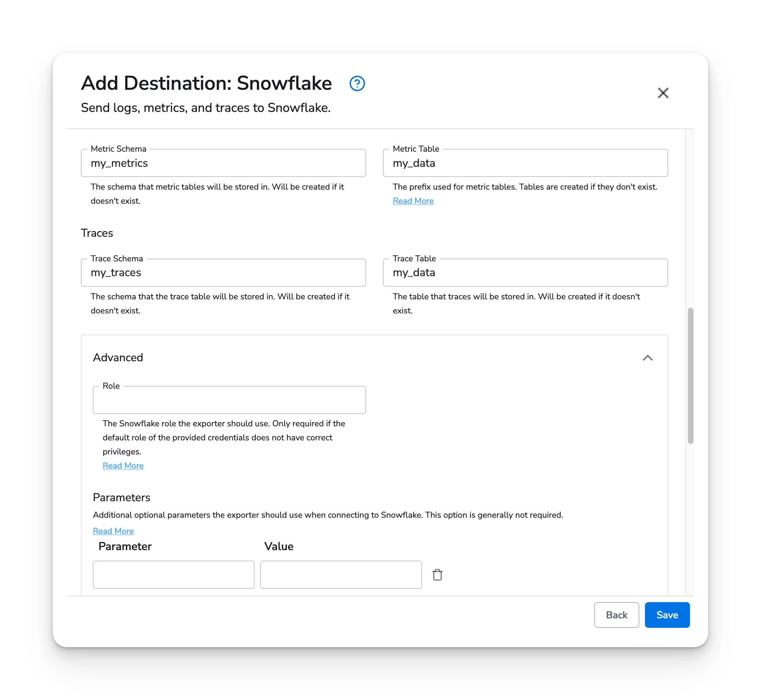
Task: Click the Advanced section header
Action: [118, 358]
